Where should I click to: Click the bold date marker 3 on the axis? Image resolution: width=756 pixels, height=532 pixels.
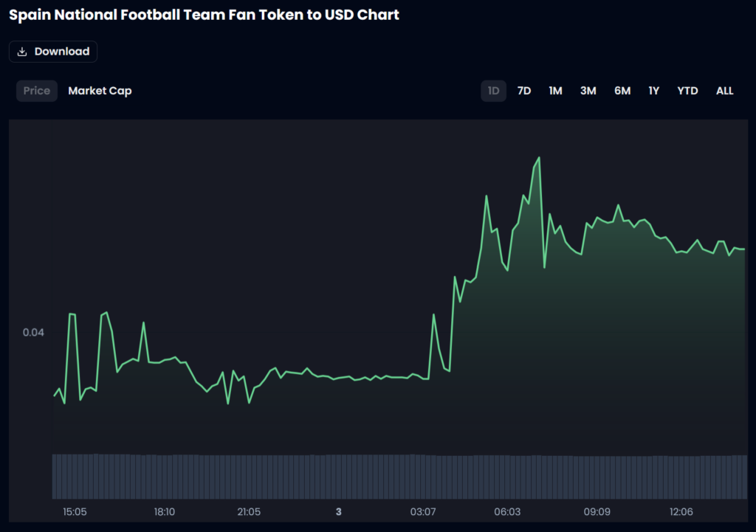[x=338, y=512]
